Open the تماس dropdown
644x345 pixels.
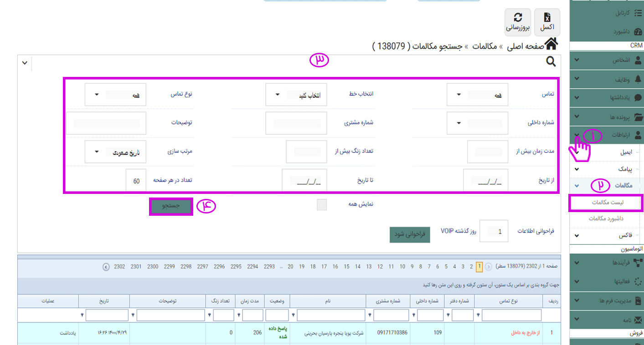point(477,95)
